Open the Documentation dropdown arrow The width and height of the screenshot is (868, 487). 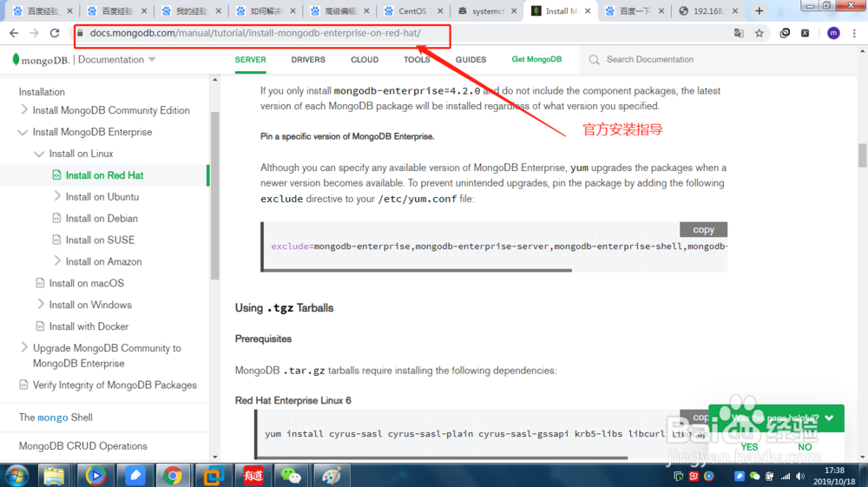click(152, 60)
